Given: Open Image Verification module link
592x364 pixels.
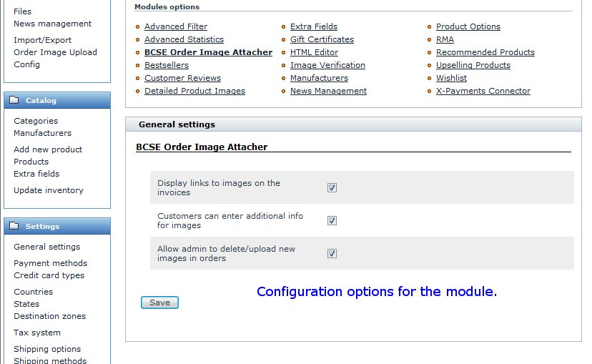Looking at the screenshot, I should pyautogui.click(x=327, y=65).
